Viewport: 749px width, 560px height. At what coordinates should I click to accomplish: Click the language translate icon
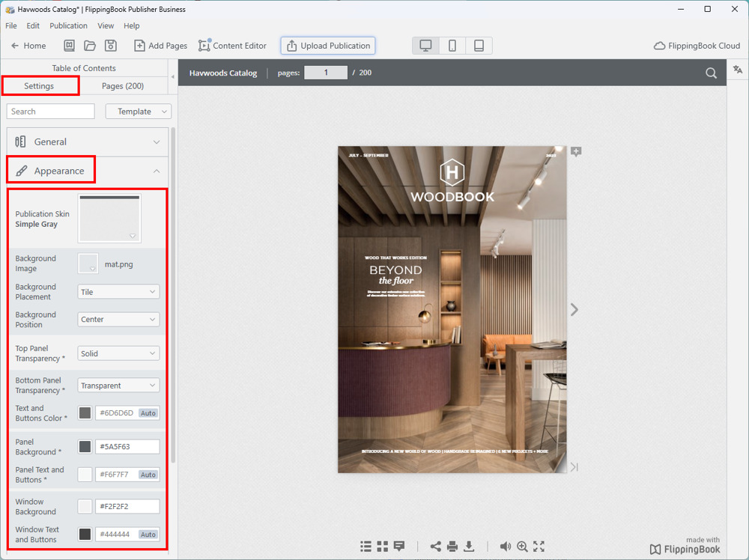tap(738, 70)
